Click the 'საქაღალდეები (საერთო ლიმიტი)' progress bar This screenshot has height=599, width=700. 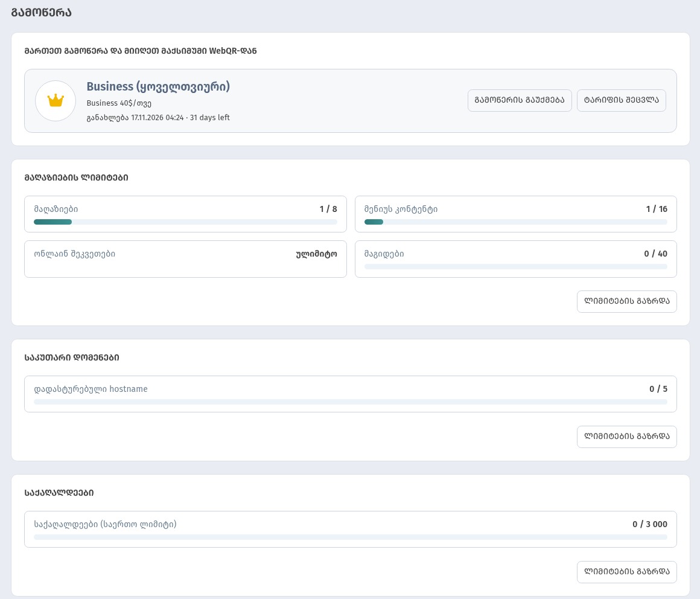[x=351, y=537]
